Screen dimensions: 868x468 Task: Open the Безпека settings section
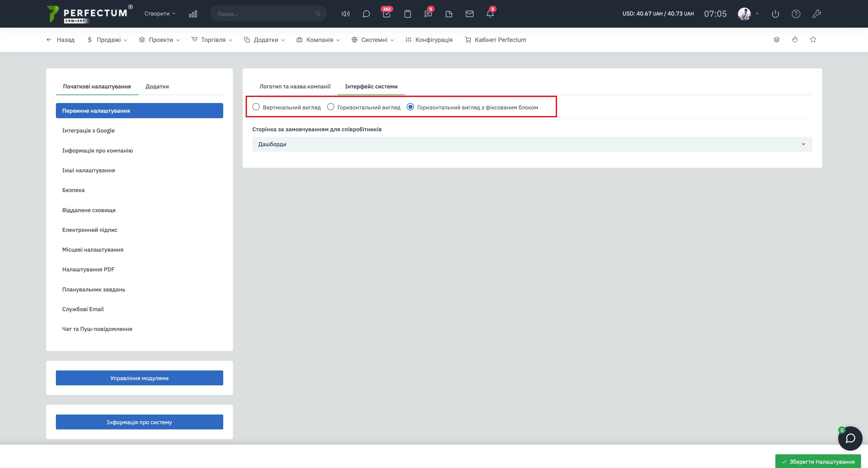73,190
